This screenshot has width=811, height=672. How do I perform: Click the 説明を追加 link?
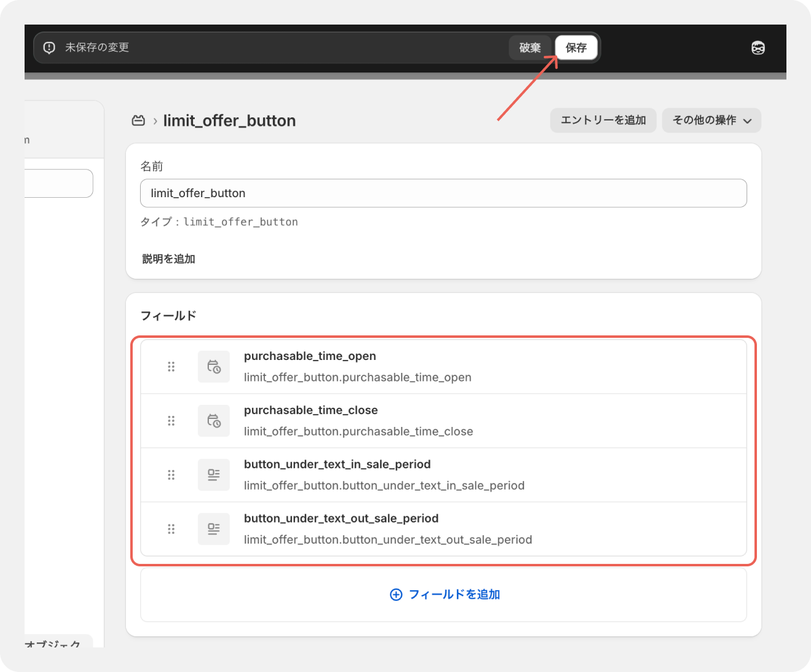click(168, 259)
